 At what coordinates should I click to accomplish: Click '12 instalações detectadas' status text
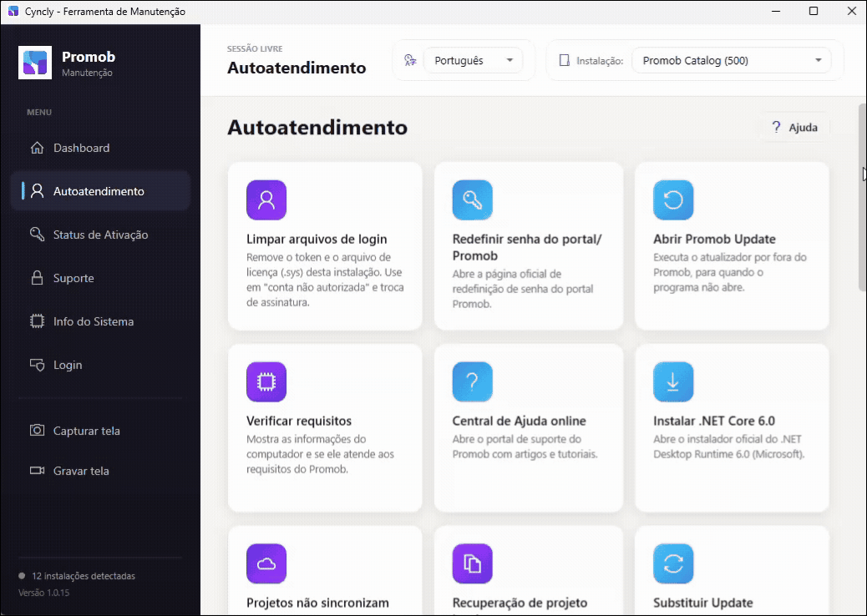(x=84, y=576)
